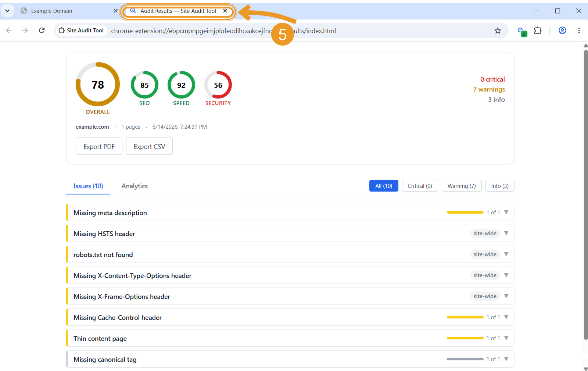
Task: Select the Audit Results — Site Audit Tool tab
Action: click(x=178, y=11)
